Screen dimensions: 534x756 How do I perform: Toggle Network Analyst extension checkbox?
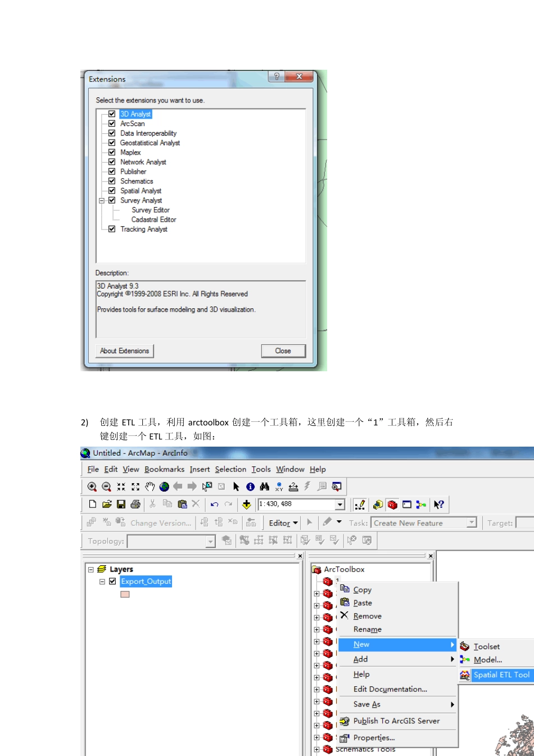[x=112, y=162]
